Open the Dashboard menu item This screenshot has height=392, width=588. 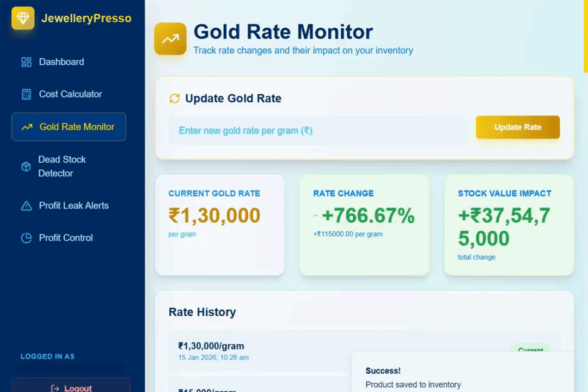(61, 62)
